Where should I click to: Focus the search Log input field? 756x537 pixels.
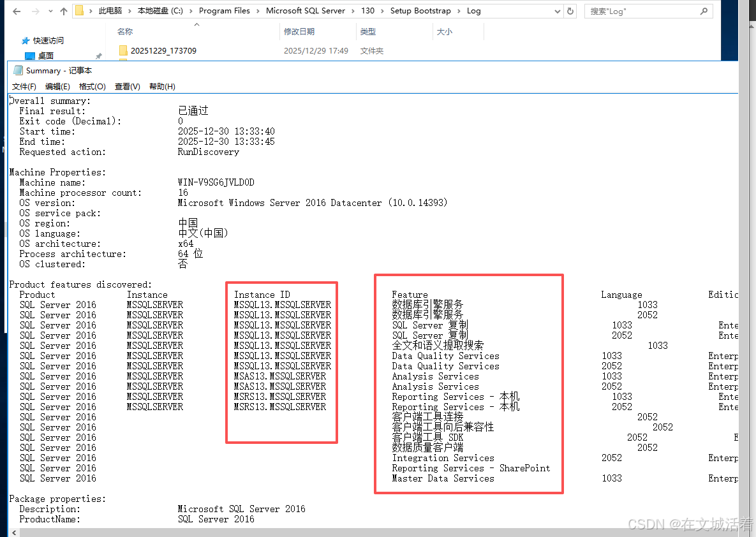click(x=643, y=11)
